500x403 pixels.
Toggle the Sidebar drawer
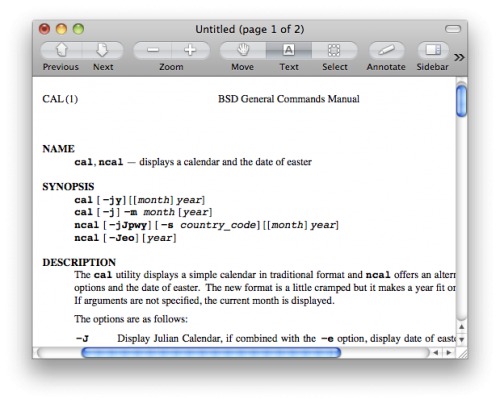433,50
